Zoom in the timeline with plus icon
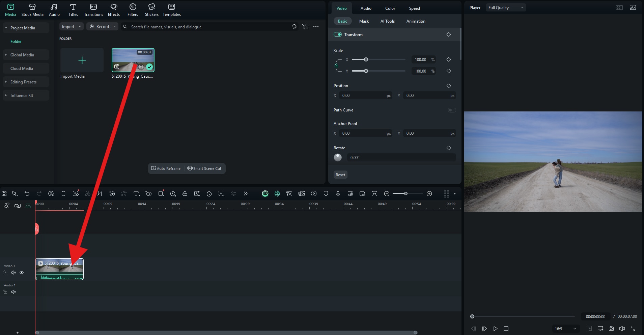Screen dimensions: 644x335 coord(429,194)
